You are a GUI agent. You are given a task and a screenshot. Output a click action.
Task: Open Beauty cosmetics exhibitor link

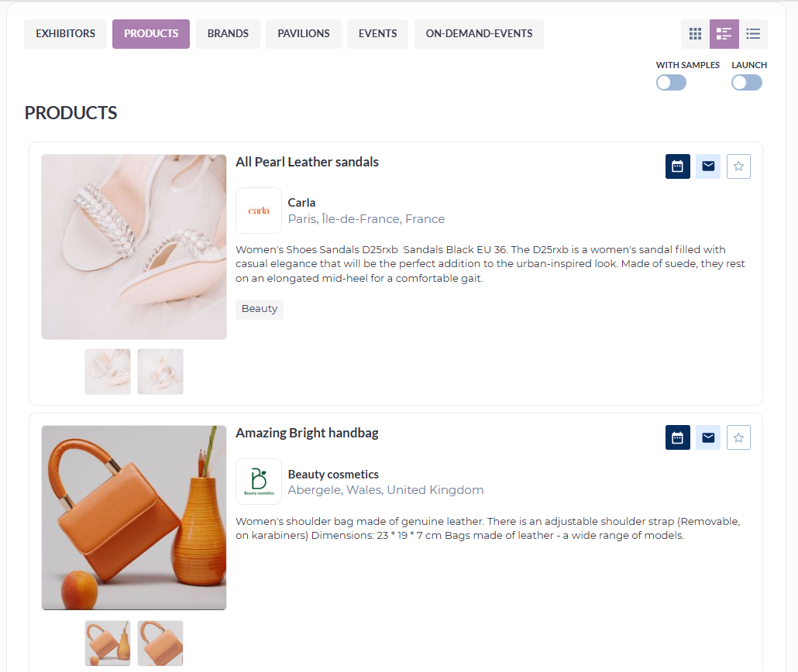(333, 474)
